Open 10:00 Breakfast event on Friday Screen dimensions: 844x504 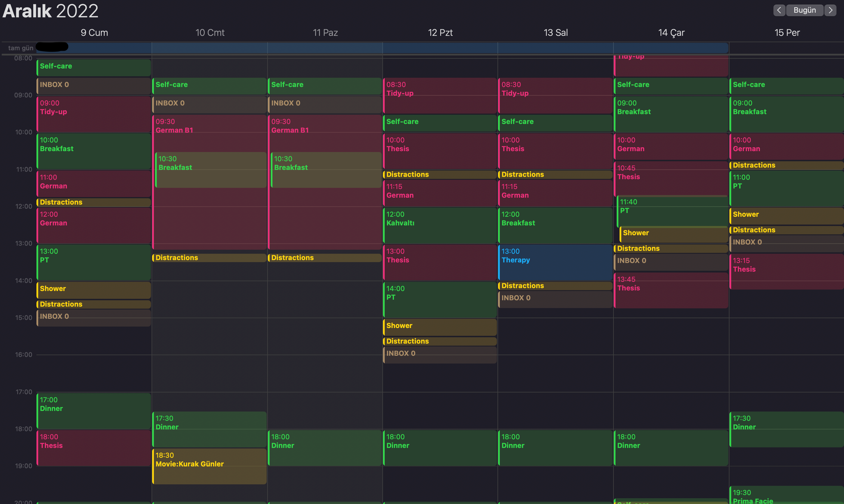94,151
